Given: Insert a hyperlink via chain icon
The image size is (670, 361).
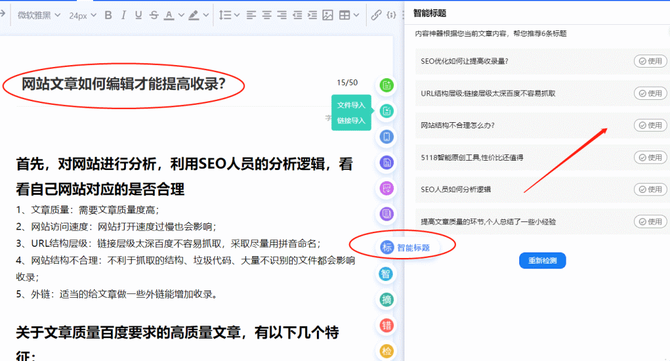Looking at the screenshot, I should pyautogui.click(x=376, y=15).
